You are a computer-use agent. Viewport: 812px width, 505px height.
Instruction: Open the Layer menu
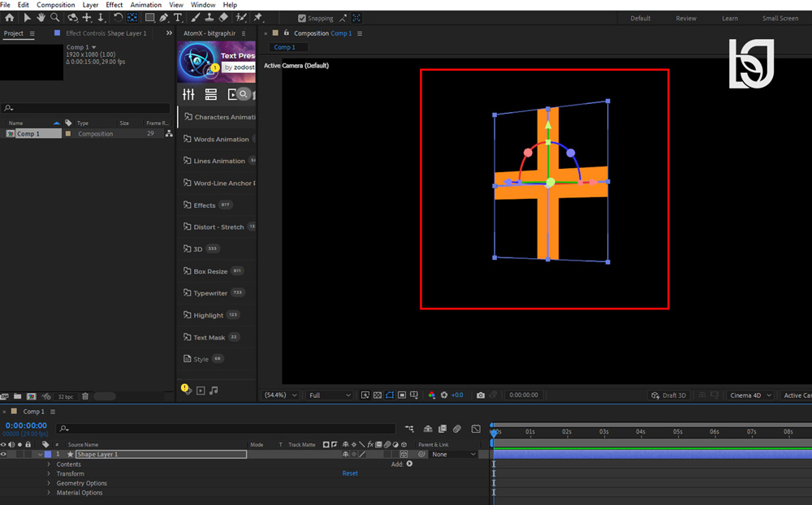click(90, 5)
